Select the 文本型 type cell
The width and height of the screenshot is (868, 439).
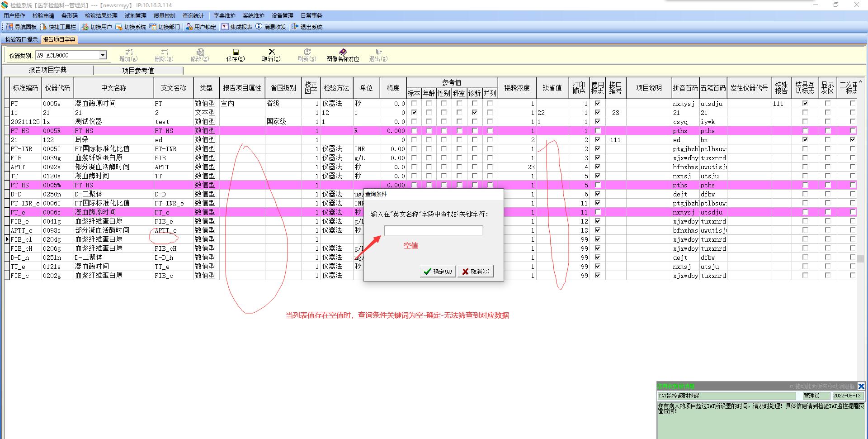coord(206,113)
